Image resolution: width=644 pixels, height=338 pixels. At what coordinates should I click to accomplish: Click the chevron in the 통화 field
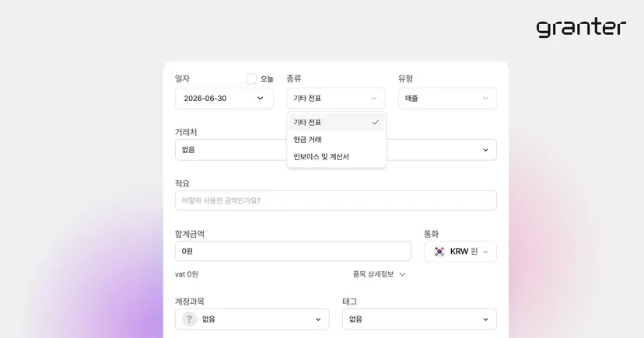485,252
